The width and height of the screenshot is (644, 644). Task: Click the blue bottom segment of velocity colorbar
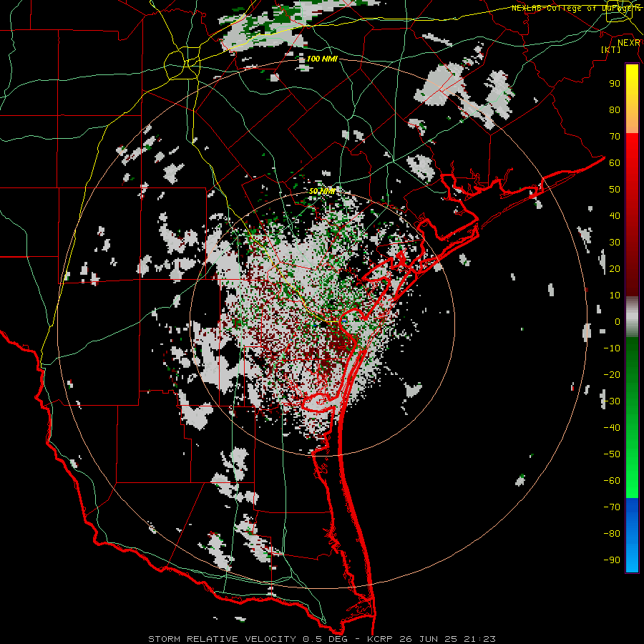pos(632,535)
